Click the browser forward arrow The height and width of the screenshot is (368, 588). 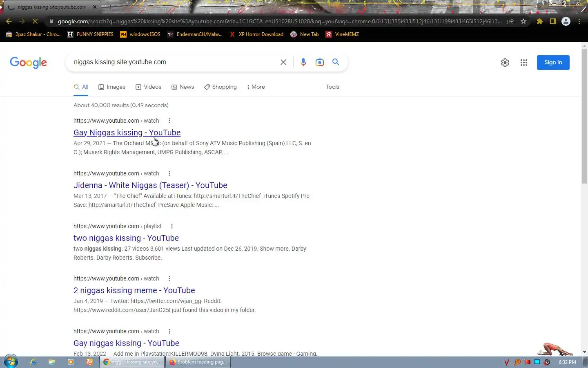[x=22, y=21]
